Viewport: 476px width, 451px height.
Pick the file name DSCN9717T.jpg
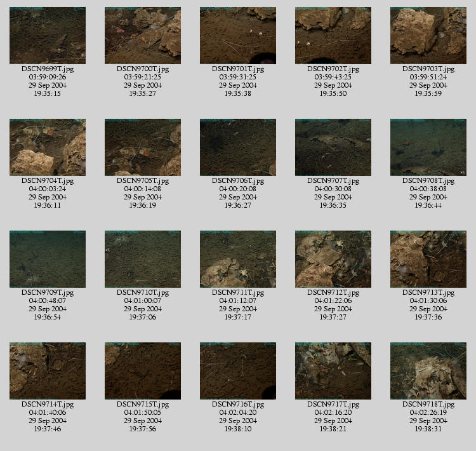click(333, 405)
